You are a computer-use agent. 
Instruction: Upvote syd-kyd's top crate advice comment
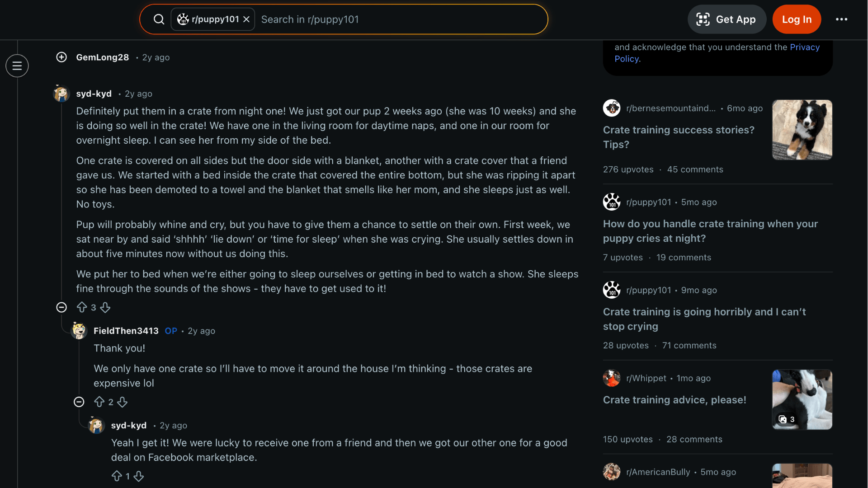point(81,307)
